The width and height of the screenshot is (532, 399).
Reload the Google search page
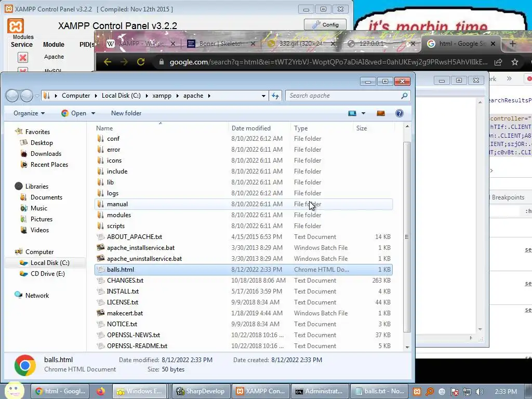coord(141,62)
